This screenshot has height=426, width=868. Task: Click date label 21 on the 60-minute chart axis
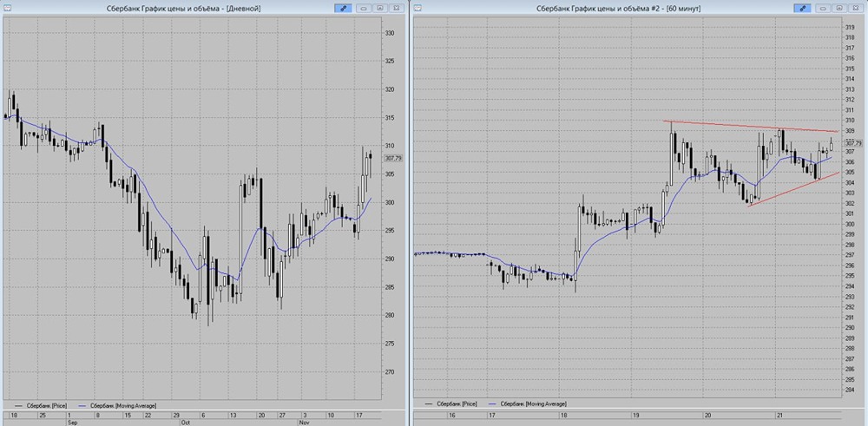[780, 415]
